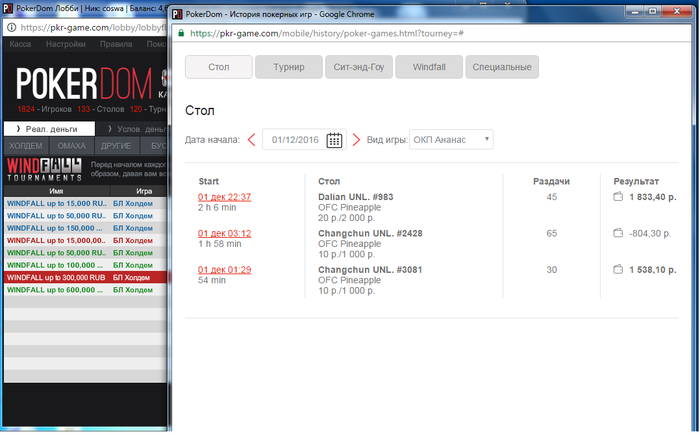The image size is (700, 434).
Task: Open session link 01 дек 22:37
Action: click(225, 197)
